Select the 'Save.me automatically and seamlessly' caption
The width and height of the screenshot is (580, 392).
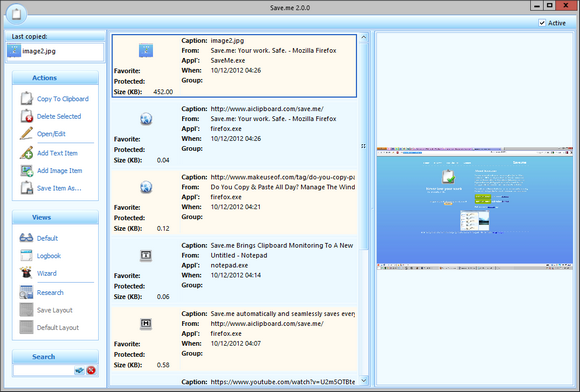[283, 314]
